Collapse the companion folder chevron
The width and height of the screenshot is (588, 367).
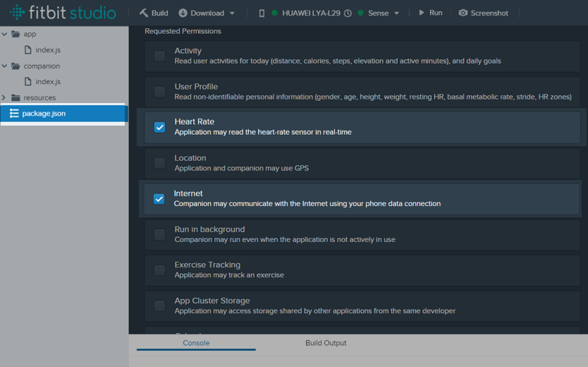4,66
